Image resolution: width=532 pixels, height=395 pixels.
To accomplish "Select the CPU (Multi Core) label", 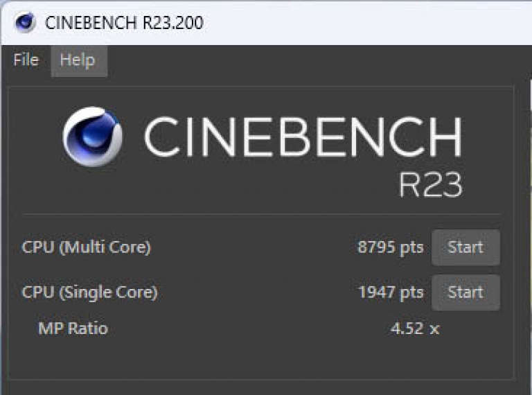I will (x=86, y=247).
